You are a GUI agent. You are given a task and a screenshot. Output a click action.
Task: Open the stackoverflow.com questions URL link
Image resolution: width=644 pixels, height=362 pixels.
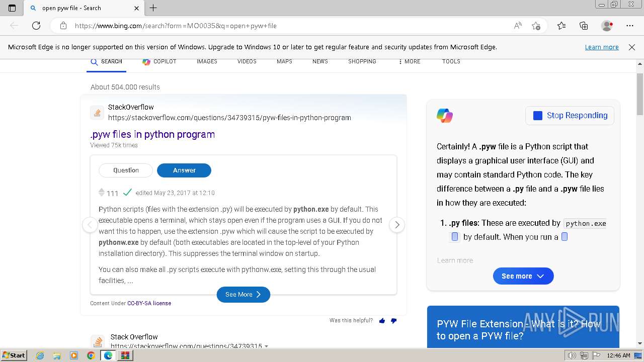(x=229, y=118)
